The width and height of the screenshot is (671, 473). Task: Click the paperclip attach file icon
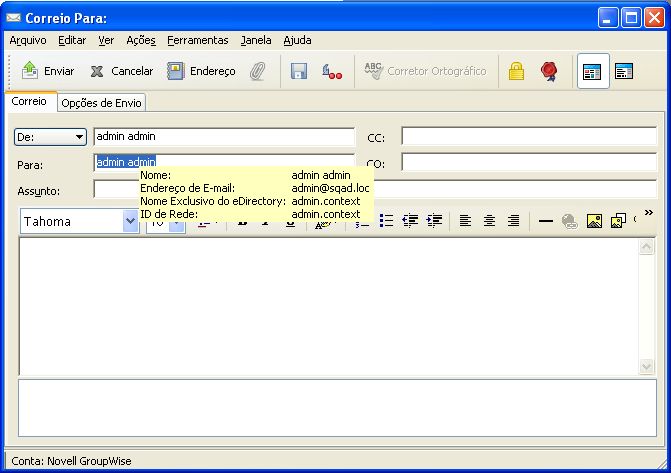tap(258, 71)
